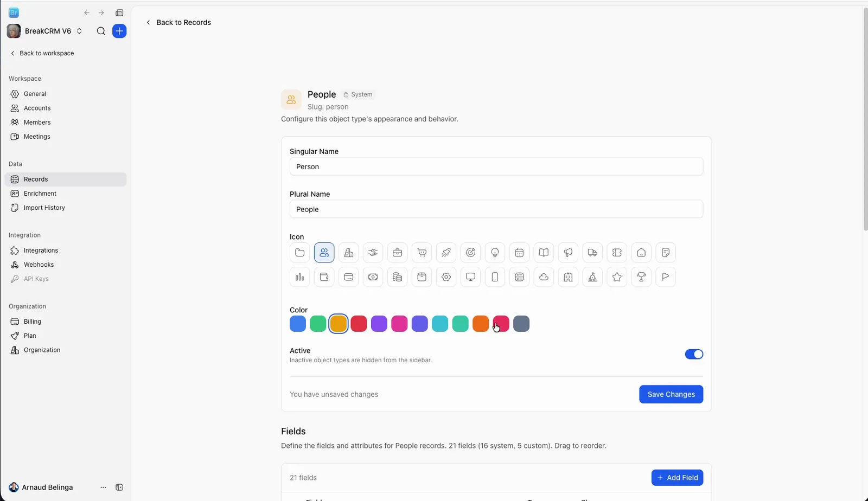Click the blue plus create button
Image resolution: width=868 pixels, height=501 pixels.
pos(119,31)
